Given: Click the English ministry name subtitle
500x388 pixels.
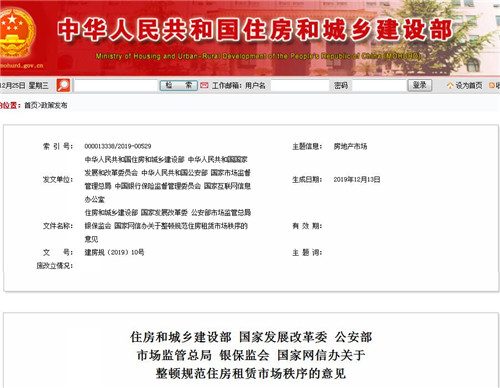Looking at the screenshot, I should (258, 56).
